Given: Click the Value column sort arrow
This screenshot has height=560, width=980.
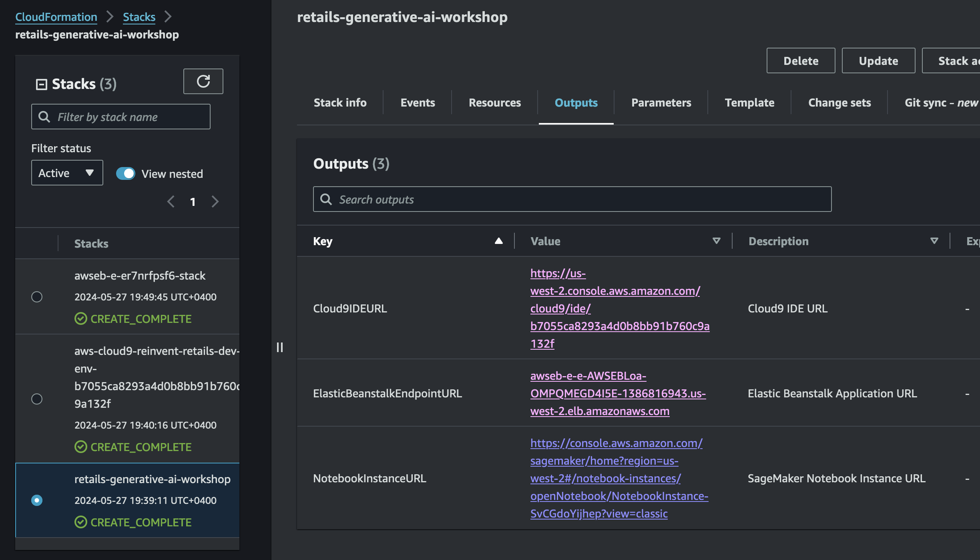Looking at the screenshot, I should tap(716, 241).
